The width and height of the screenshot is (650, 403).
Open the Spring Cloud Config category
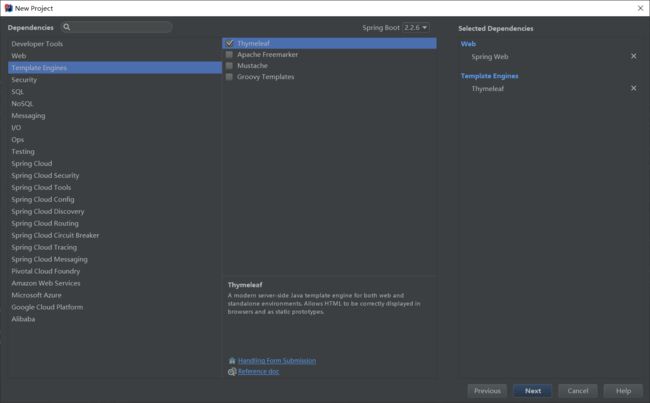43,200
